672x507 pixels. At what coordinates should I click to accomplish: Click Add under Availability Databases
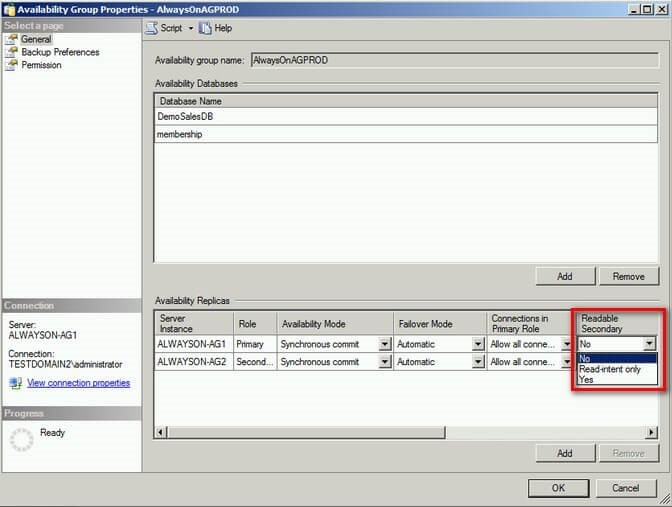[x=564, y=275]
